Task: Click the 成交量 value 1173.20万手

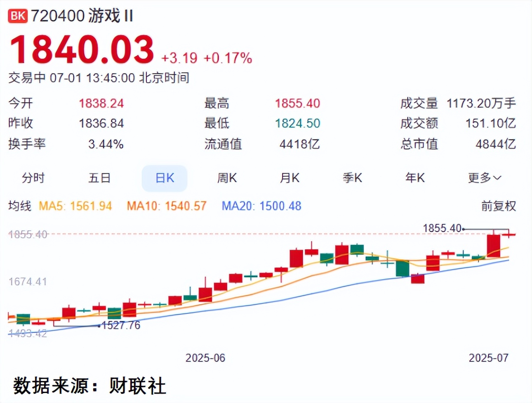Action: point(481,103)
